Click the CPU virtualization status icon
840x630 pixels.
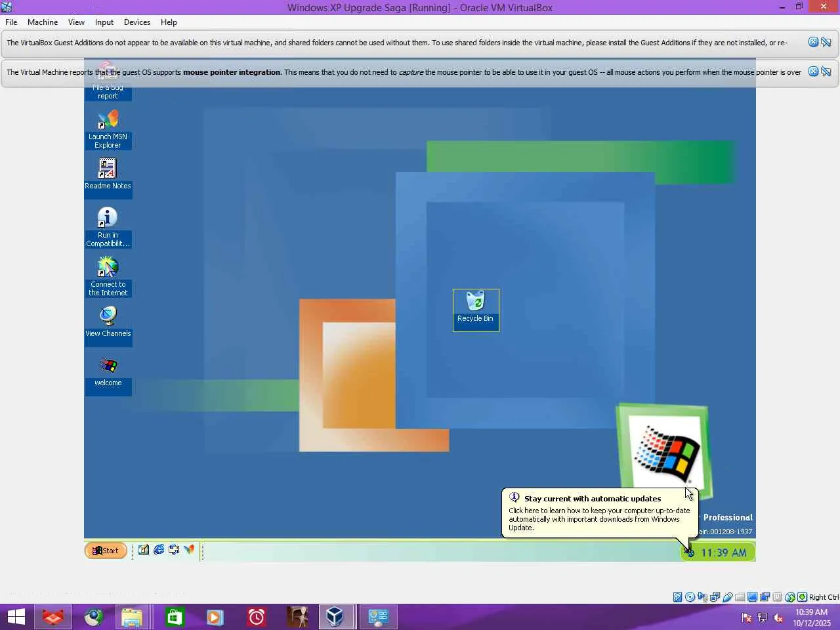point(778,597)
